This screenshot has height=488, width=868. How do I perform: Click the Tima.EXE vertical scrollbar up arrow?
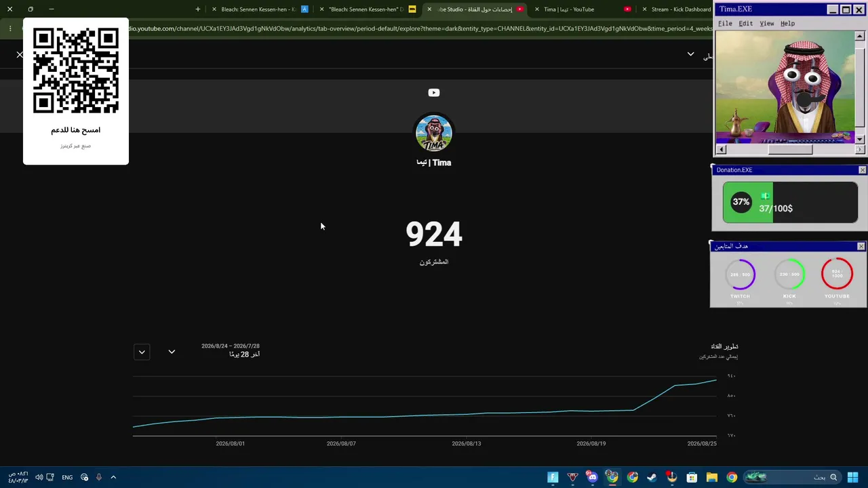point(861,36)
